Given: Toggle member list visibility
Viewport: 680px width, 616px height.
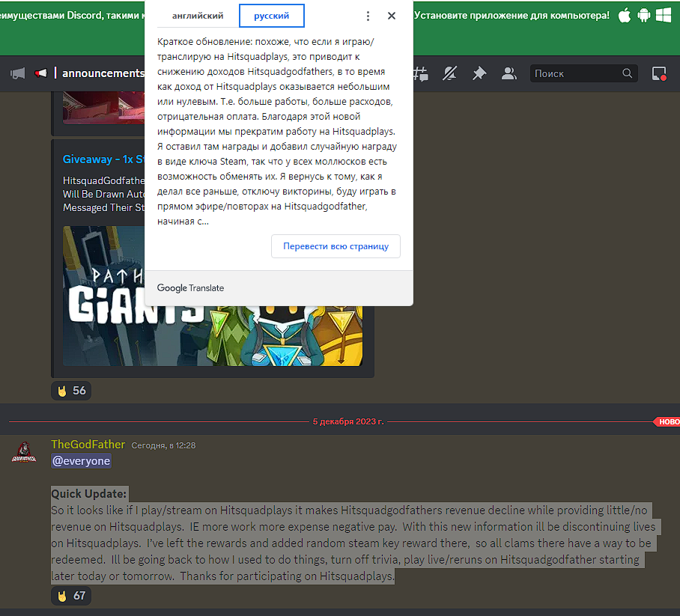Looking at the screenshot, I should coord(509,73).
